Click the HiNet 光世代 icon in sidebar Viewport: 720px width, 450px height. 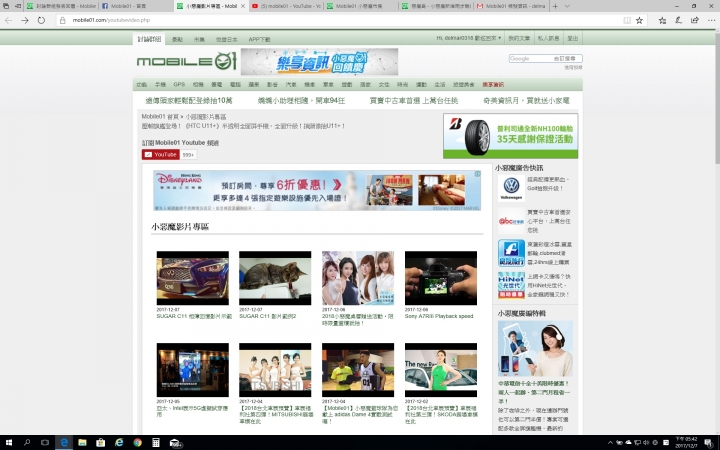(x=511, y=285)
